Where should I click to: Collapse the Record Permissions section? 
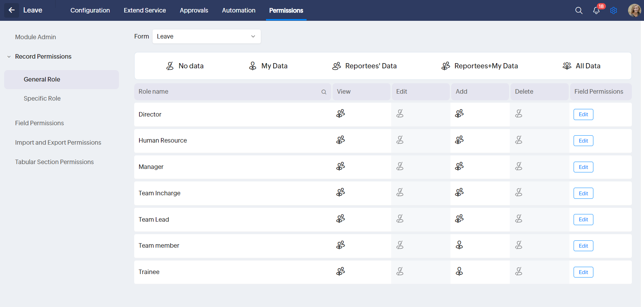pos(9,57)
